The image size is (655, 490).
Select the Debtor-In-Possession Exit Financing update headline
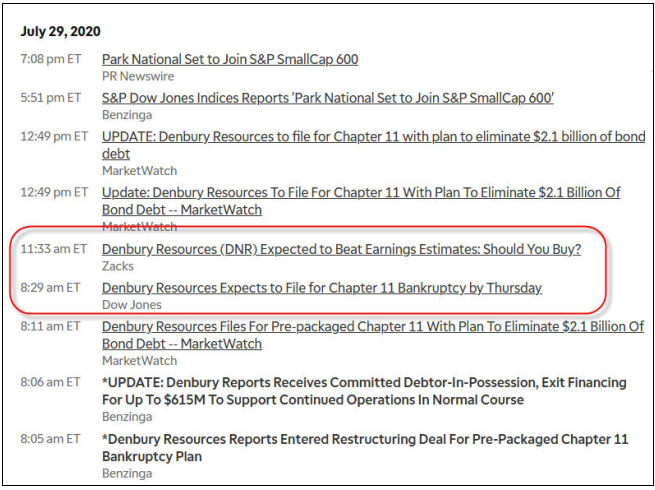pyautogui.click(x=364, y=391)
